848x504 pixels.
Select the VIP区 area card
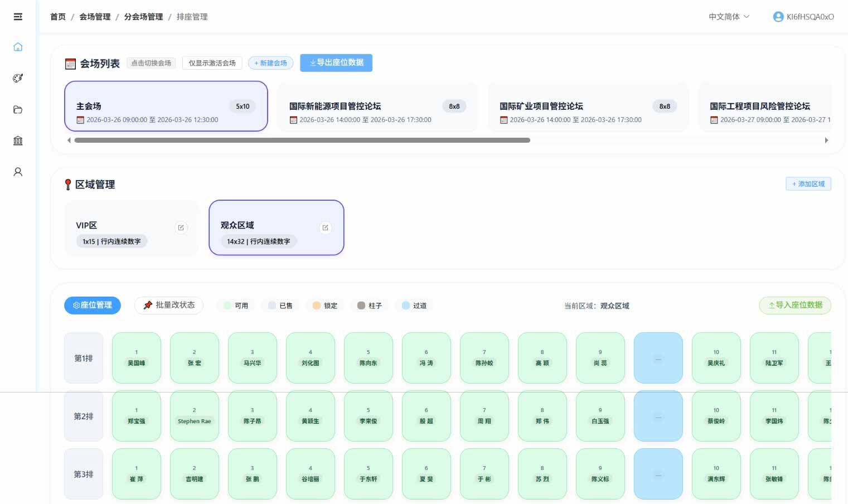tap(132, 228)
